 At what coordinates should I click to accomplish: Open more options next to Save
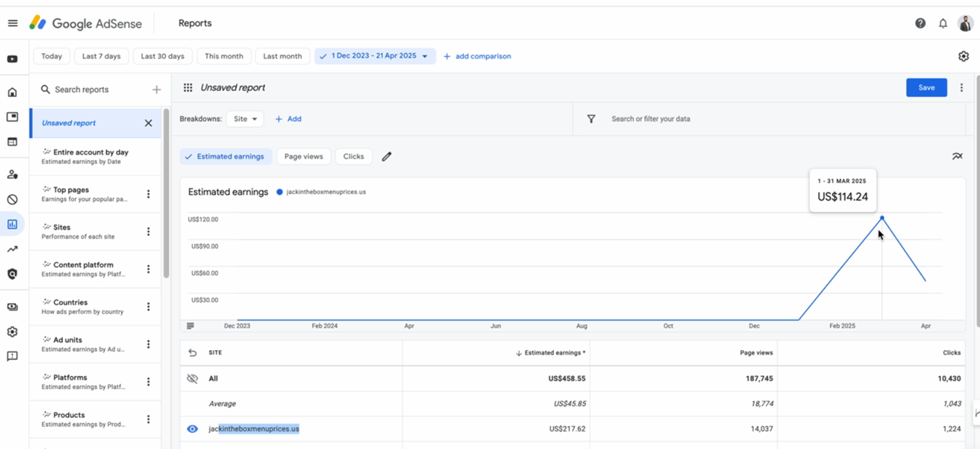click(x=962, y=88)
